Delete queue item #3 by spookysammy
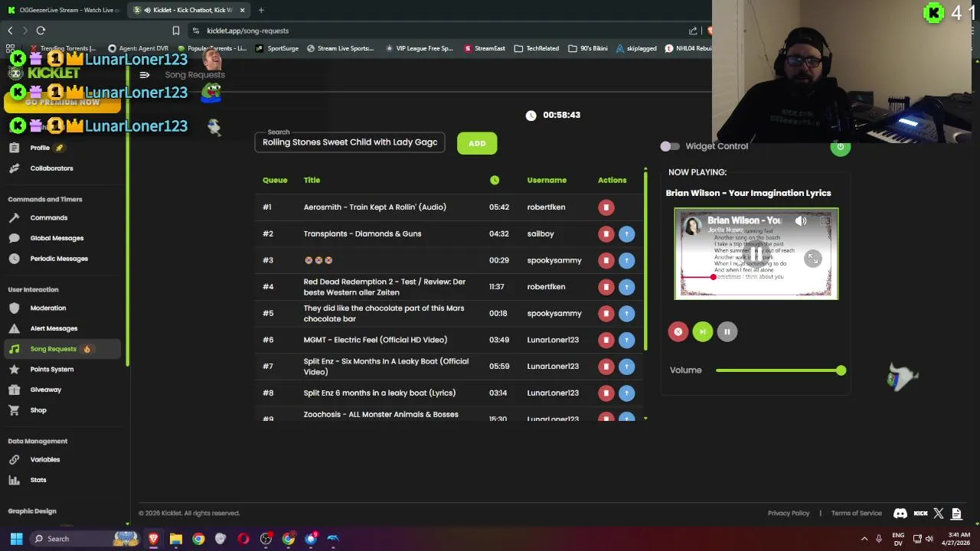This screenshot has height=551, width=980. [x=606, y=260]
